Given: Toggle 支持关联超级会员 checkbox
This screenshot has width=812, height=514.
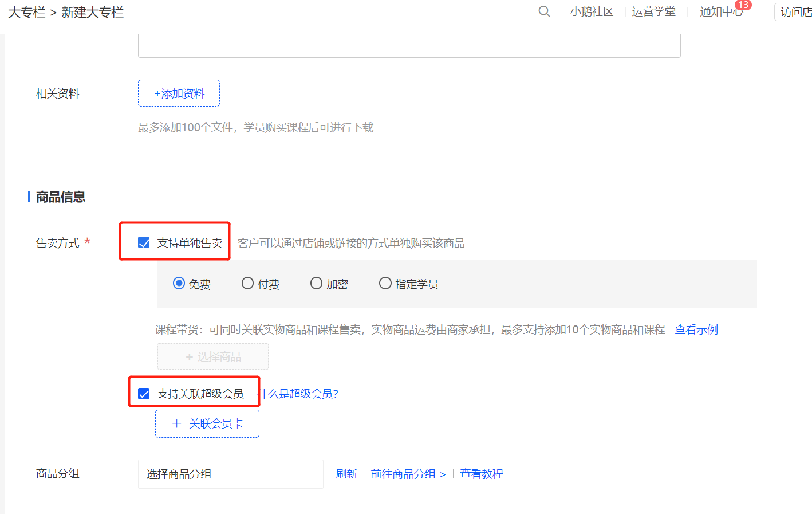Looking at the screenshot, I should coord(144,394).
